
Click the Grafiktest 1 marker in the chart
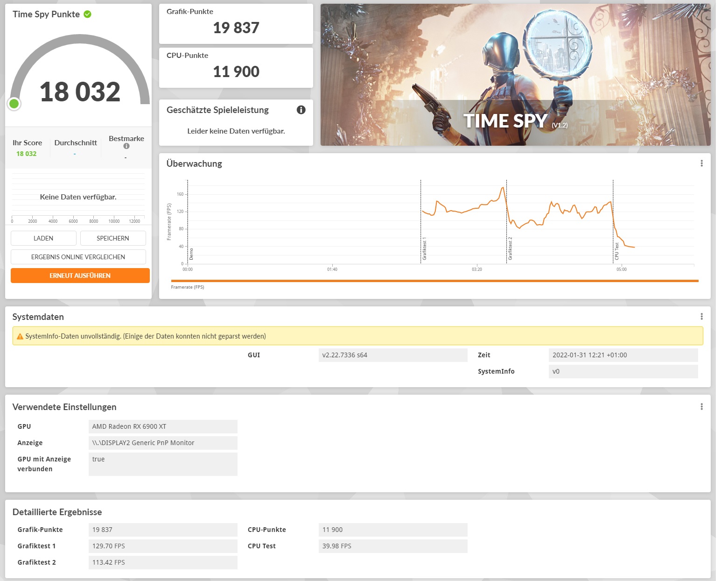pyautogui.click(x=424, y=248)
